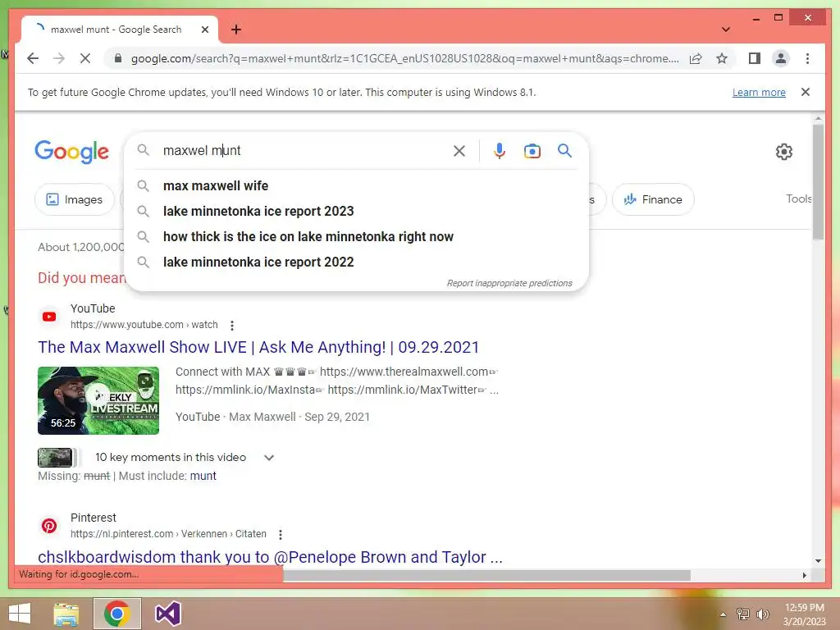
Task: Go to Google home via logo
Action: (72, 152)
